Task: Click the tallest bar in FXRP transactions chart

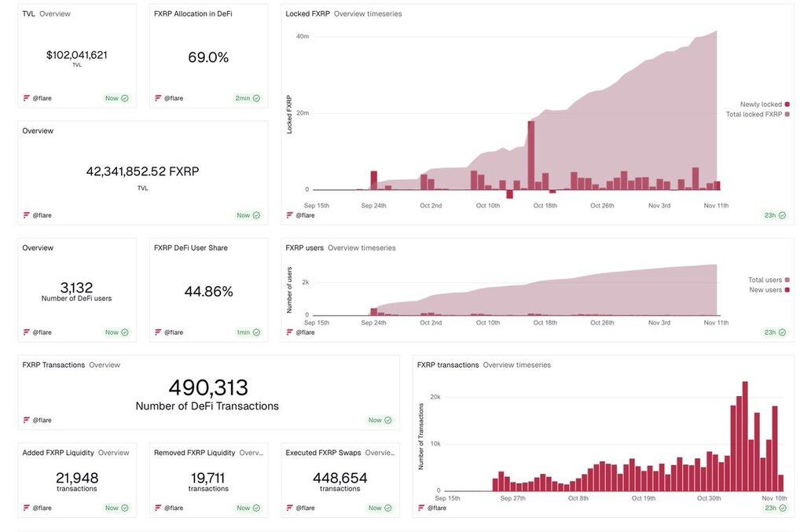Action: coord(745,436)
